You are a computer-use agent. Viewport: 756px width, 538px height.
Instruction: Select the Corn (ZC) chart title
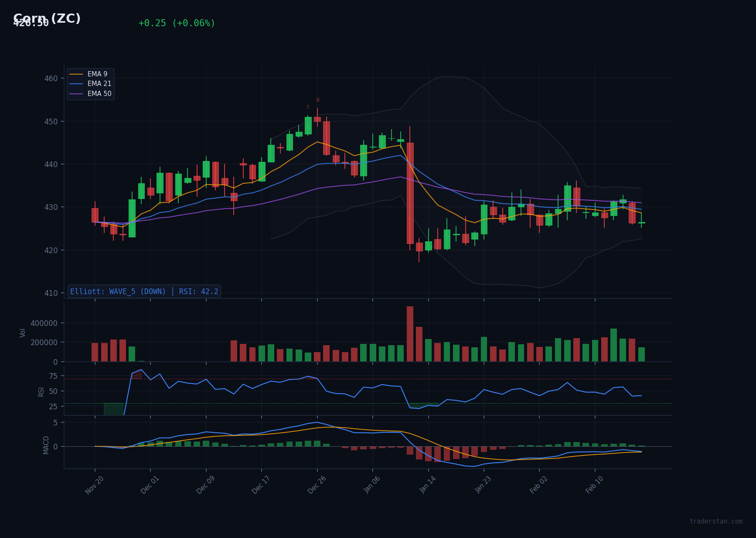click(x=48, y=19)
